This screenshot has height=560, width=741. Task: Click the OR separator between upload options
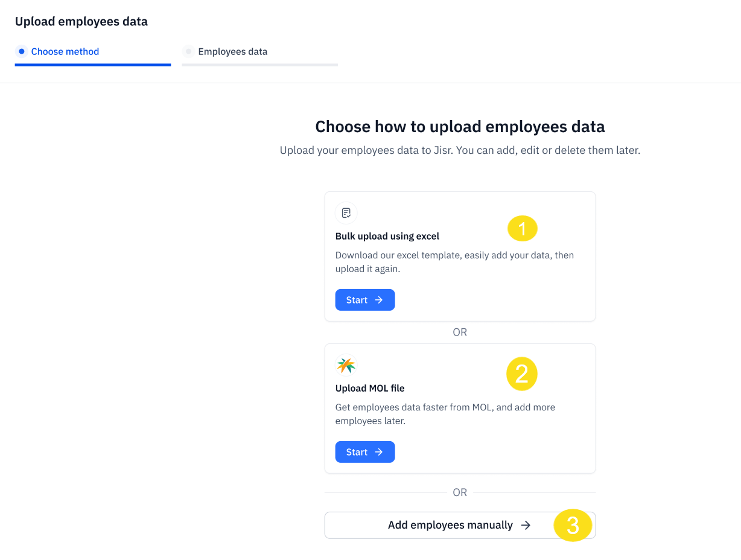460,332
